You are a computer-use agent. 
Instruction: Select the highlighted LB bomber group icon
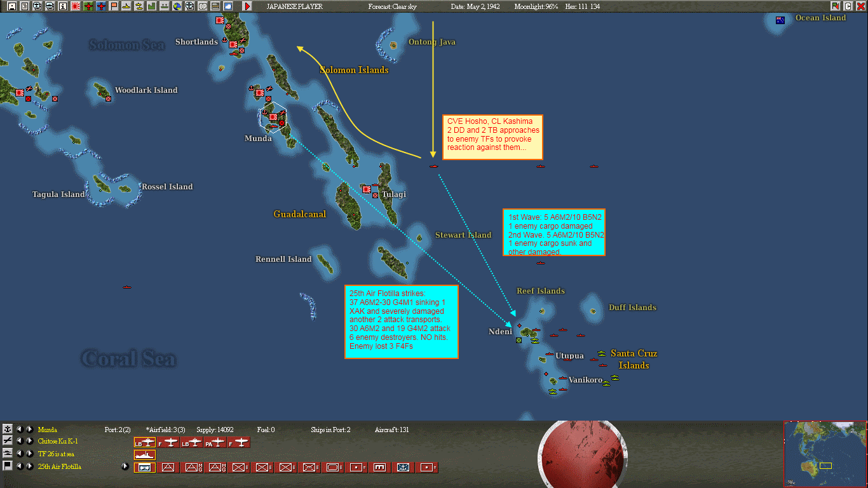point(145,442)
